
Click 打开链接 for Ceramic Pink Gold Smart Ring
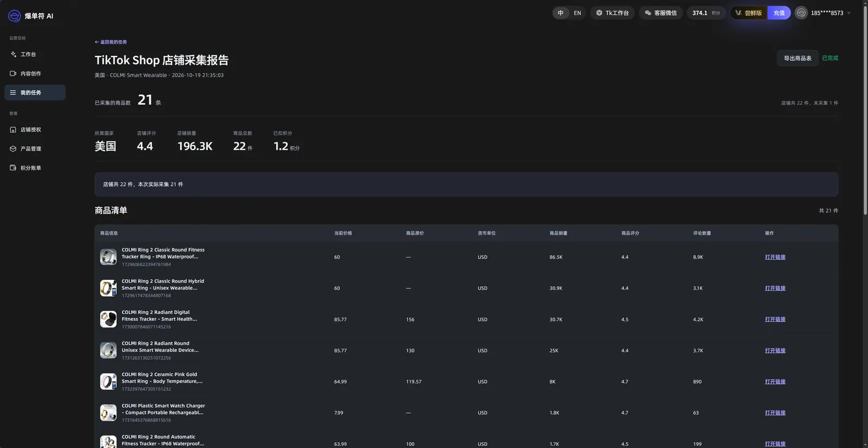775,382
